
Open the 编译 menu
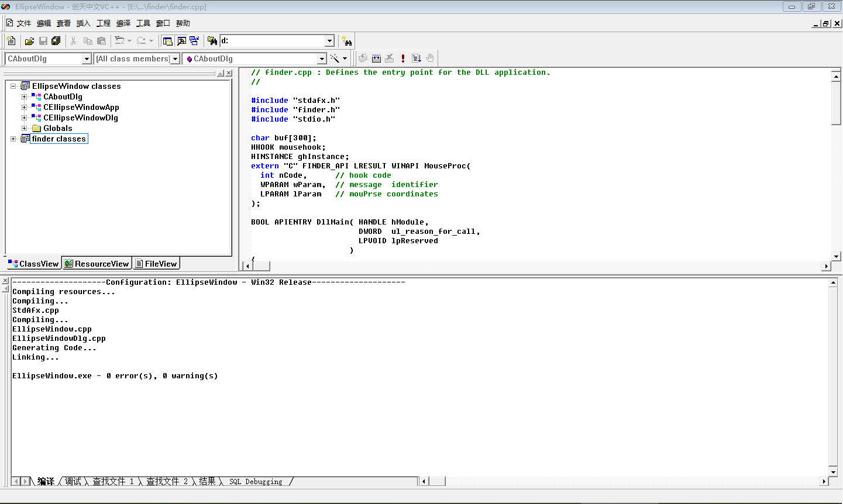click(123, 23)
